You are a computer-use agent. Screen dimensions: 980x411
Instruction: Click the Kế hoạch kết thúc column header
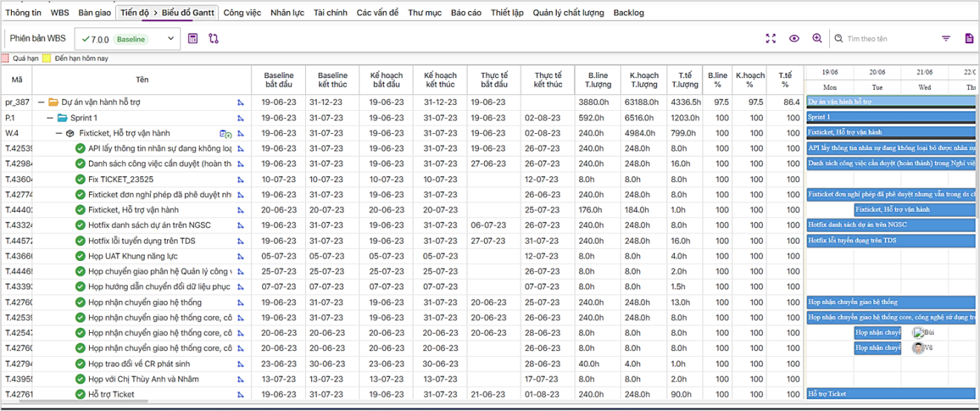click(440, 80)
